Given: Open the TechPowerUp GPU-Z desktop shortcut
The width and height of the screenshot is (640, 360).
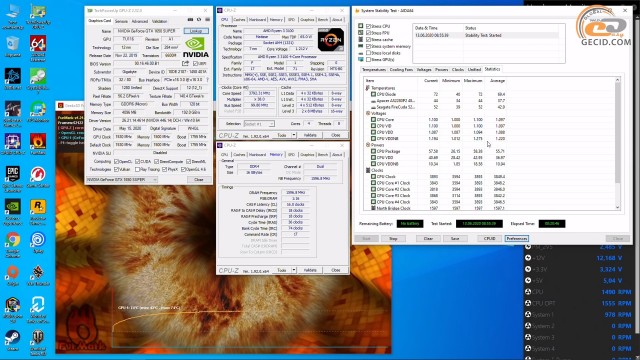Looking at the screenshot, I should [38, 16].
